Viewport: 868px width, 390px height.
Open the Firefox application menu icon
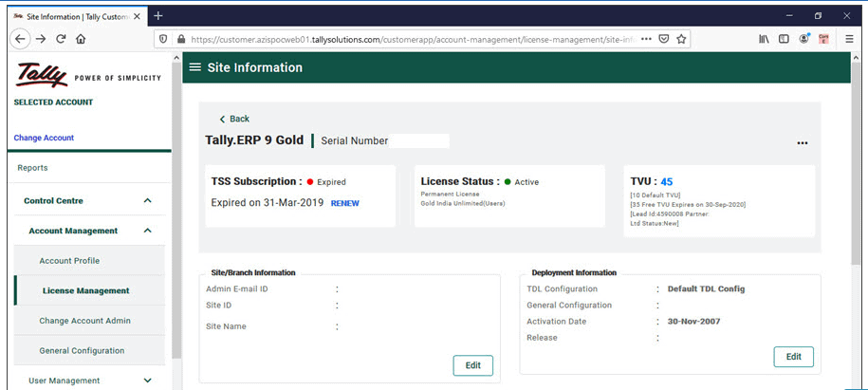846,39
